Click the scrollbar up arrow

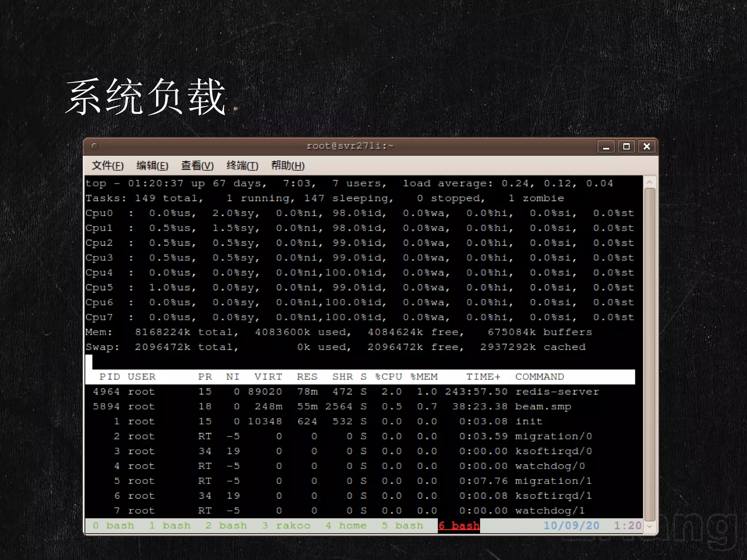tap(650, 182)
